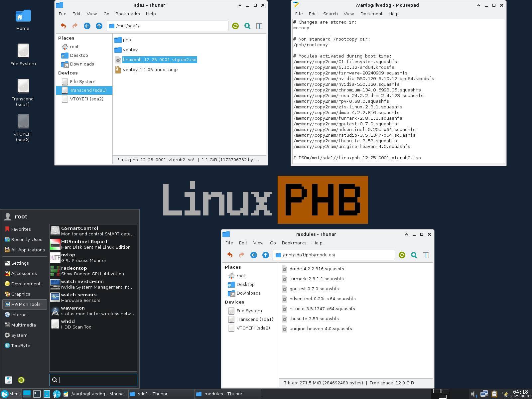Viewport: 532px width, 399px height.
Task: Go up one level in modules Thunar
Action: (266, 255)
